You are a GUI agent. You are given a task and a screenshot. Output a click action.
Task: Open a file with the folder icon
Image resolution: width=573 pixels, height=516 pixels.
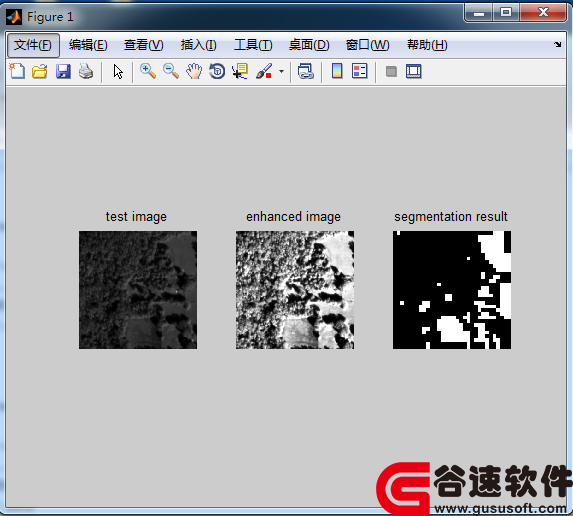click(x=39, y=71)
